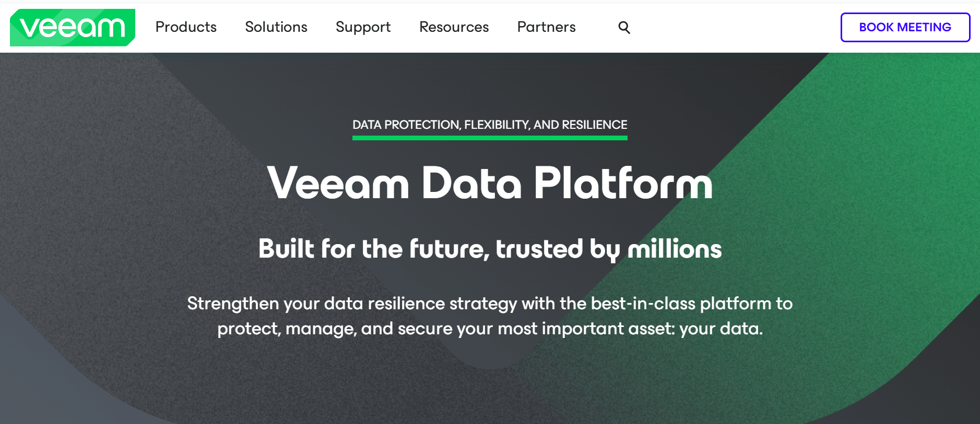Click the "protect, manage, and secure" text line
This screenshot has height=424, width=980.
tap(490, 329)
